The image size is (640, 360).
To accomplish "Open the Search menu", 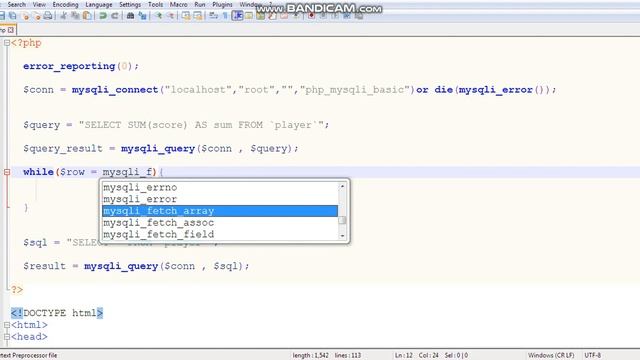I will tap(16, 4).
